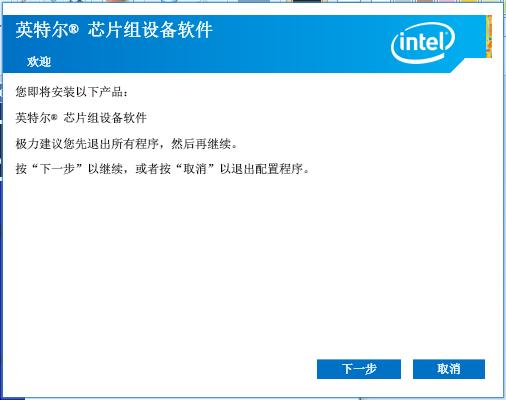
Task: Click the quoted 下一步 in the instruction text
Action: 57,169
